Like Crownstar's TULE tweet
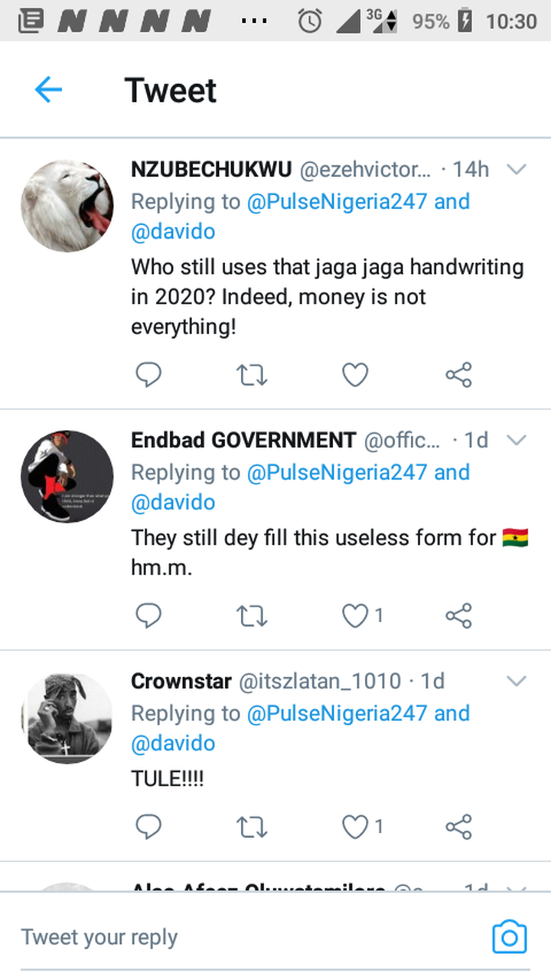Screen dimensions: 551x980 click(355, 826)
